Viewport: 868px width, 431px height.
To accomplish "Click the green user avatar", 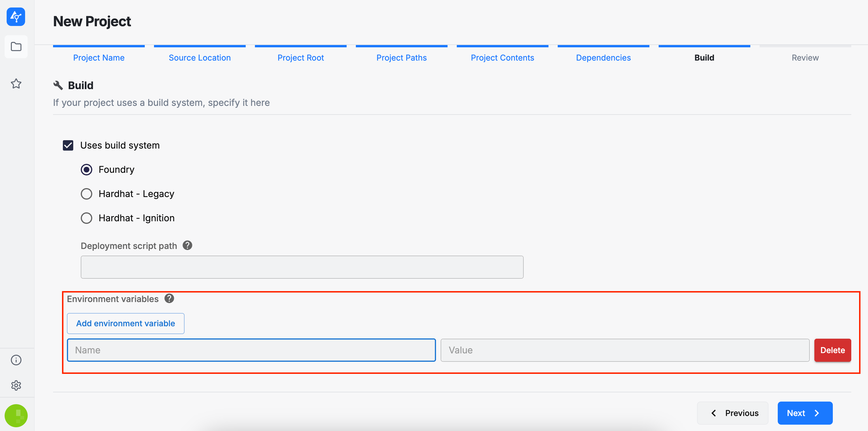I will pyautogui.click(x=16, y=415).
